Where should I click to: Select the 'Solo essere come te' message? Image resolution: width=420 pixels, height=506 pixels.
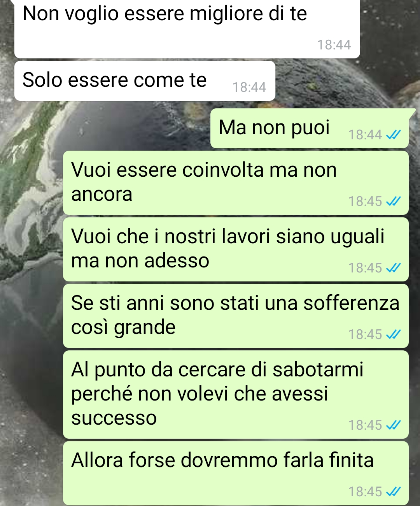pyautogui.click(x=145, y=81)
